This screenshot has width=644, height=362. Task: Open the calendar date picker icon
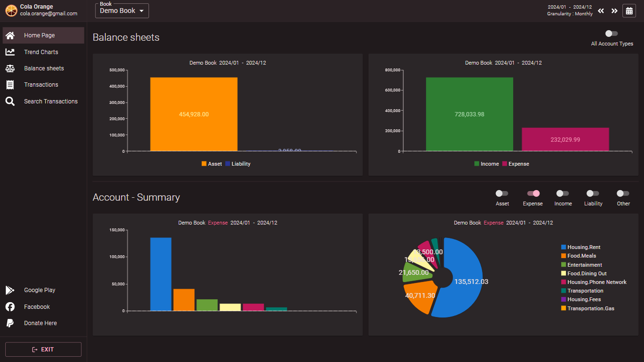(629, 11)
